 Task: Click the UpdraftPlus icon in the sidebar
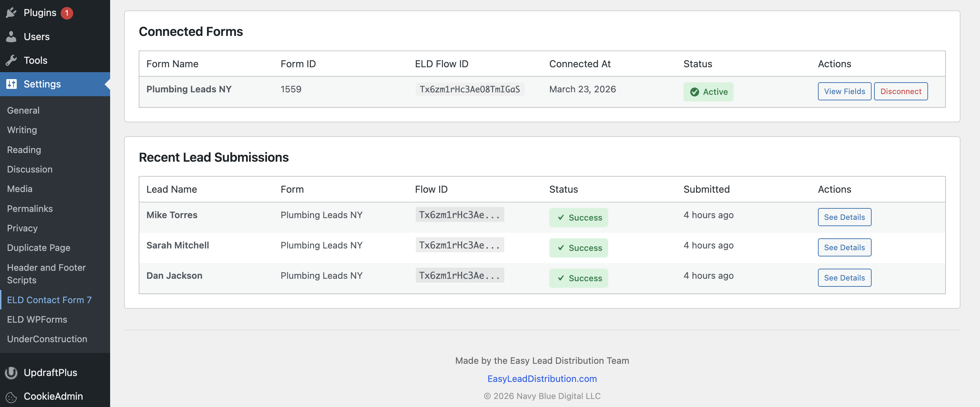click(x=11, y=373)
